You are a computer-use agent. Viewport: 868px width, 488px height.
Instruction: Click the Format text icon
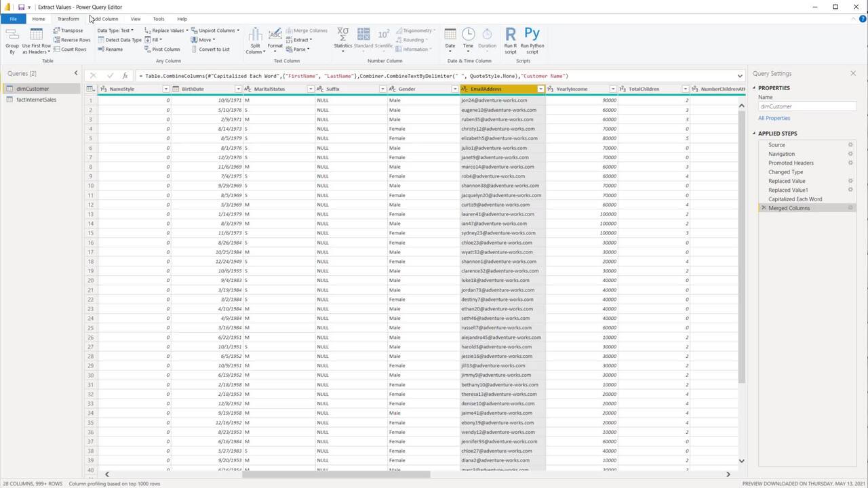tap(275, 39)
